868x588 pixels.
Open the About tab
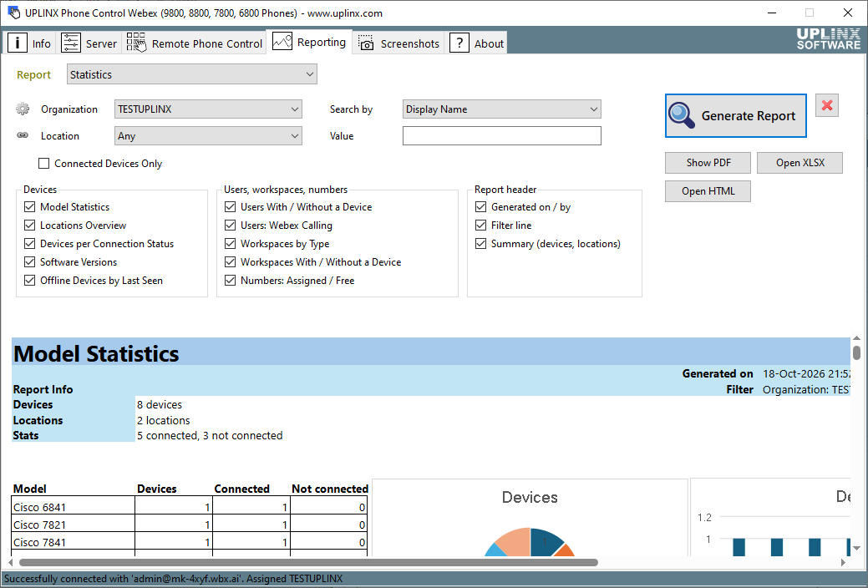[477, 43]
